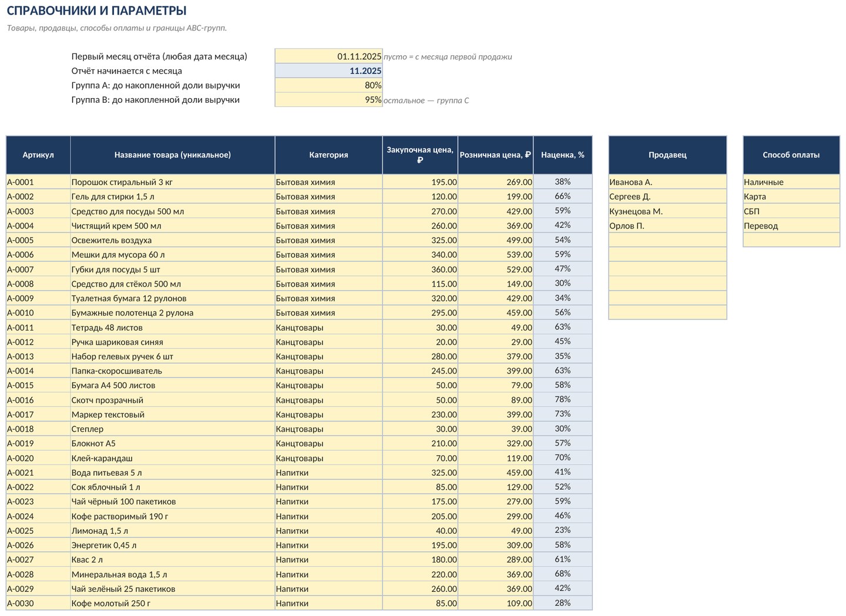Select payment method cell СБП
846x616 pixels.
pos(791,211)
